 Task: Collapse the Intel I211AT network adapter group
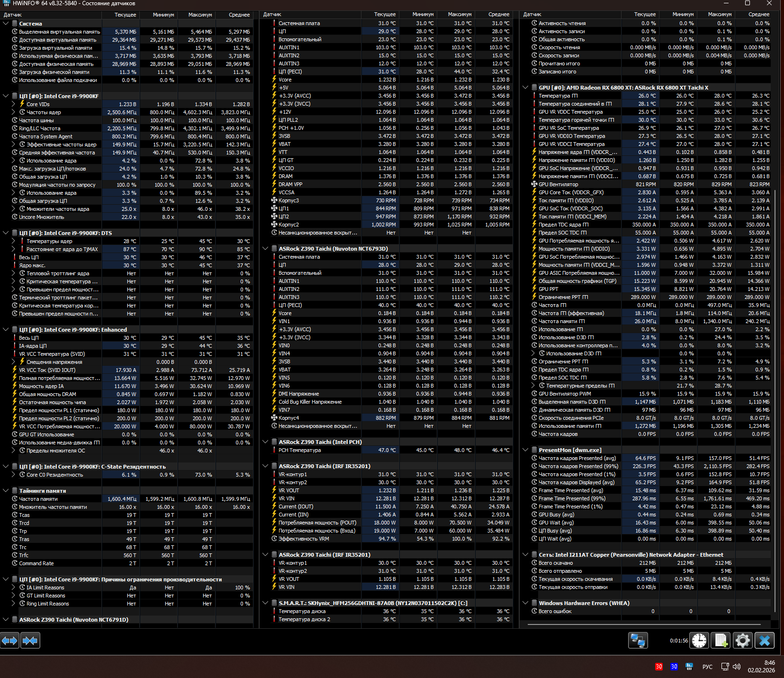tap(526, 555)
